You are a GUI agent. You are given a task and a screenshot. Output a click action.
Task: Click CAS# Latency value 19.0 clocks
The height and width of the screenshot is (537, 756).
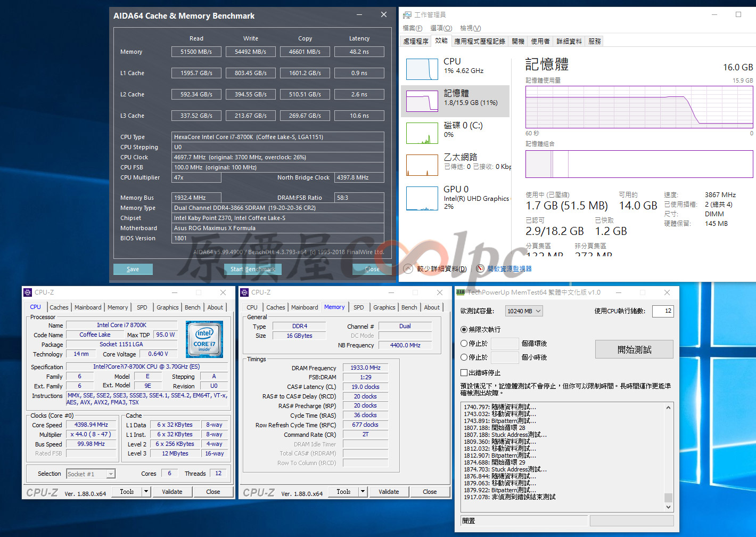(365, 387)
